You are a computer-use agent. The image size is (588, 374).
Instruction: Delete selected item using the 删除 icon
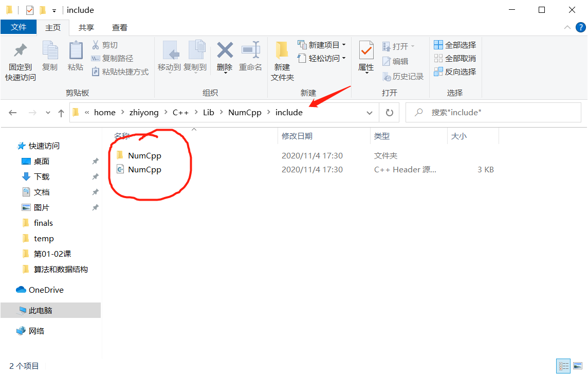coord(224,54)
